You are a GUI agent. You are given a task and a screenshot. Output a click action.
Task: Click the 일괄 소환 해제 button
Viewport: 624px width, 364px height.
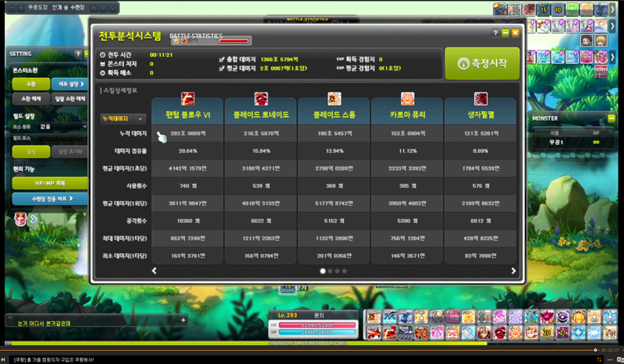pos(70,99)
